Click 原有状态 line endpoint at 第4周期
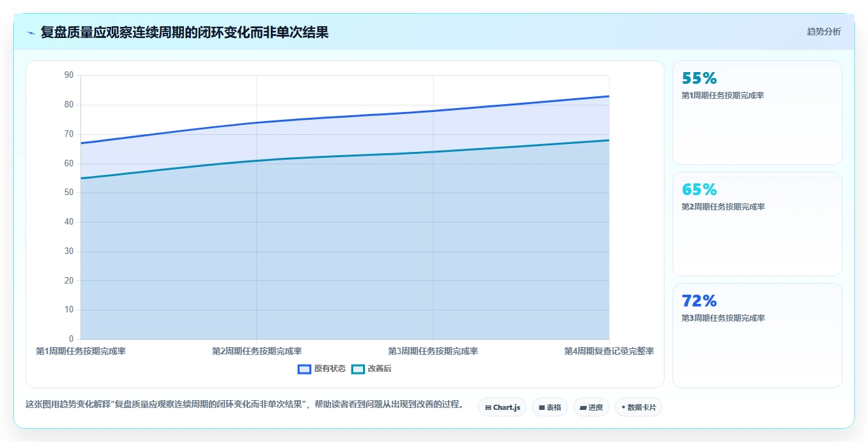This screenshot has width=868, height=442. [609, 96]
